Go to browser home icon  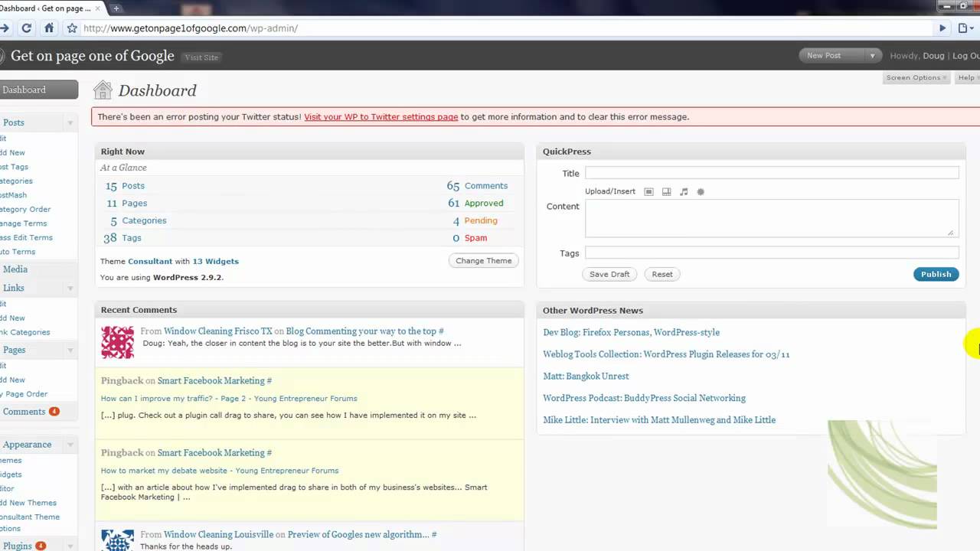pos(49,28)
